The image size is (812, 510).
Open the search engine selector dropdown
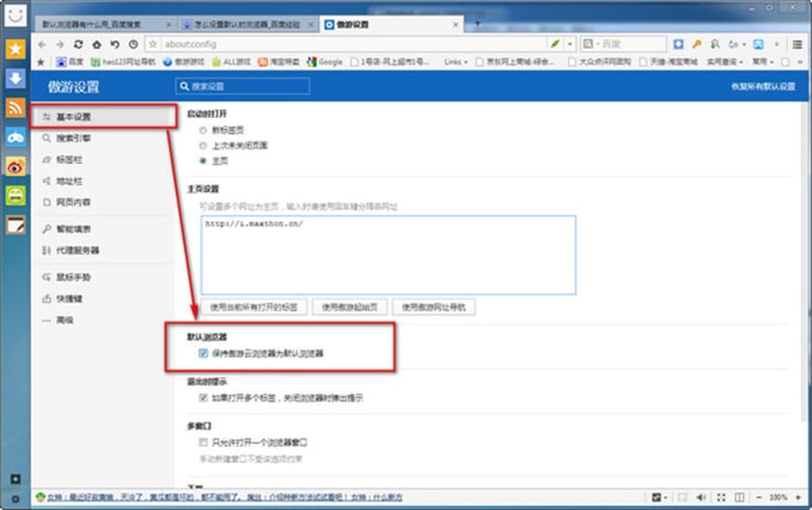click(591, 44)
